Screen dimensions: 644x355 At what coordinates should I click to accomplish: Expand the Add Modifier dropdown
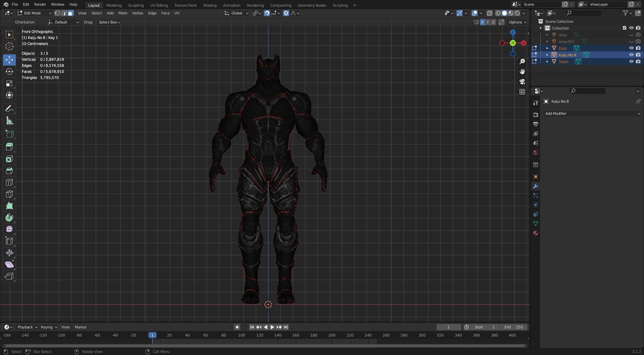pyautogui.click(x=592, y=114)
